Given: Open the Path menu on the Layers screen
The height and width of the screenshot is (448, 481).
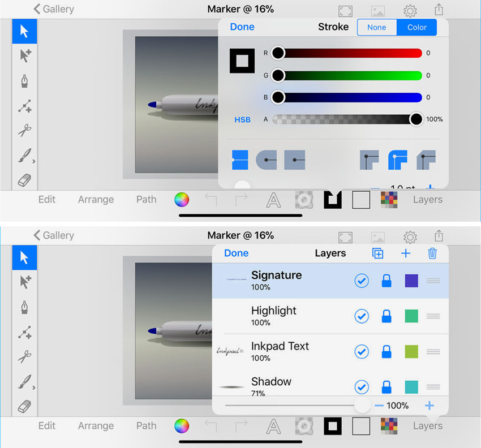Looking at the screenshot, I should pos(147,426).
